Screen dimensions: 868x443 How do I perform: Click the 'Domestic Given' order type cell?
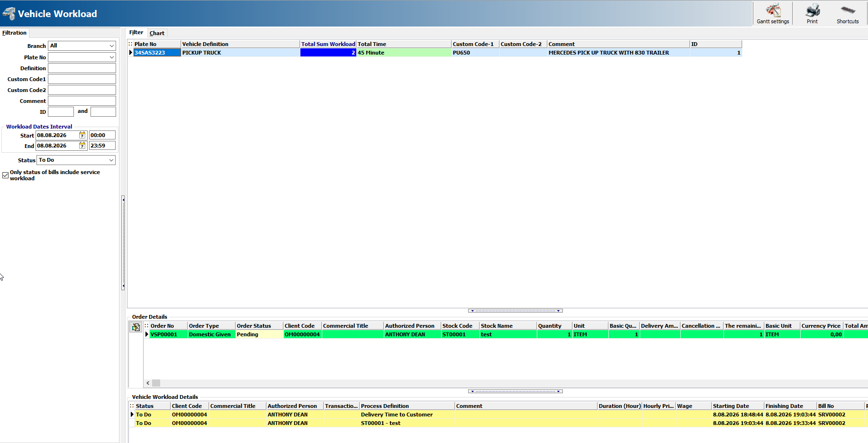tap(211, 334)
